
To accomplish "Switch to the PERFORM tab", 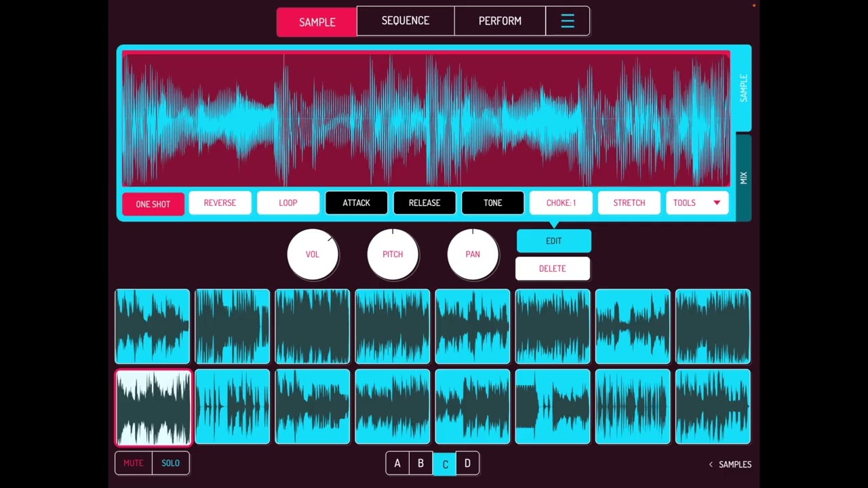I will (x=500, y=21).
